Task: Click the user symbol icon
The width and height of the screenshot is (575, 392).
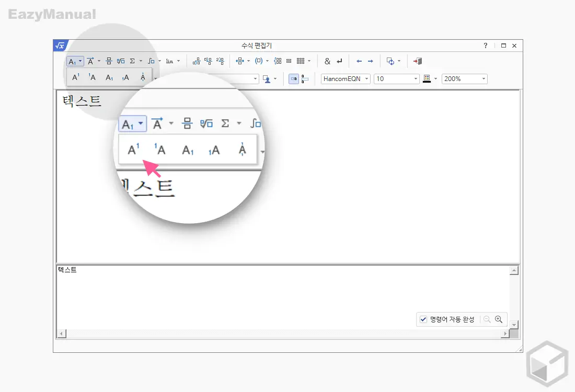Action: 267,79
